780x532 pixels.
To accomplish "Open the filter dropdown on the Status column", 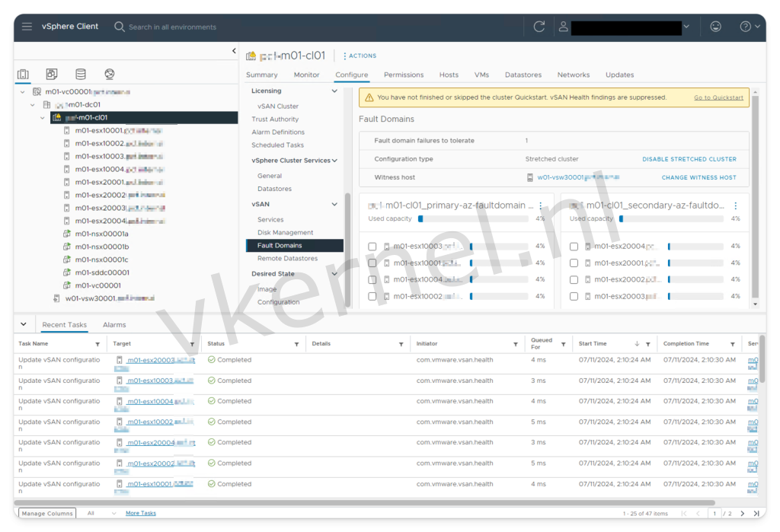I will pyautogui.click(x=296, y=343).
